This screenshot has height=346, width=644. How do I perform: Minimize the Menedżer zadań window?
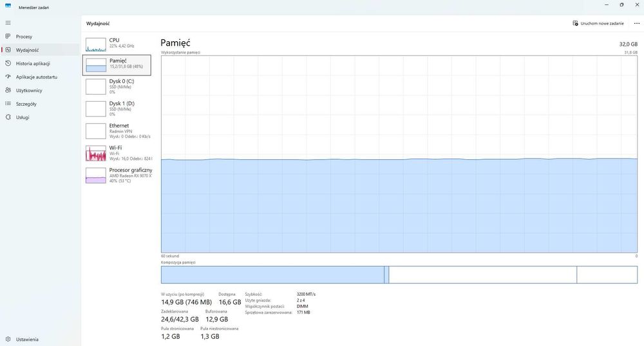(x=607, y=5)
